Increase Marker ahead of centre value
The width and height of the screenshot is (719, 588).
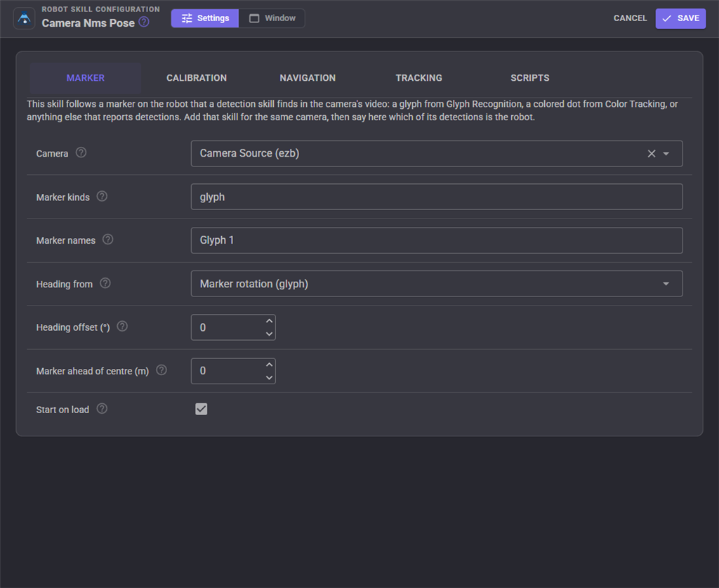click(x=269, y=365)
